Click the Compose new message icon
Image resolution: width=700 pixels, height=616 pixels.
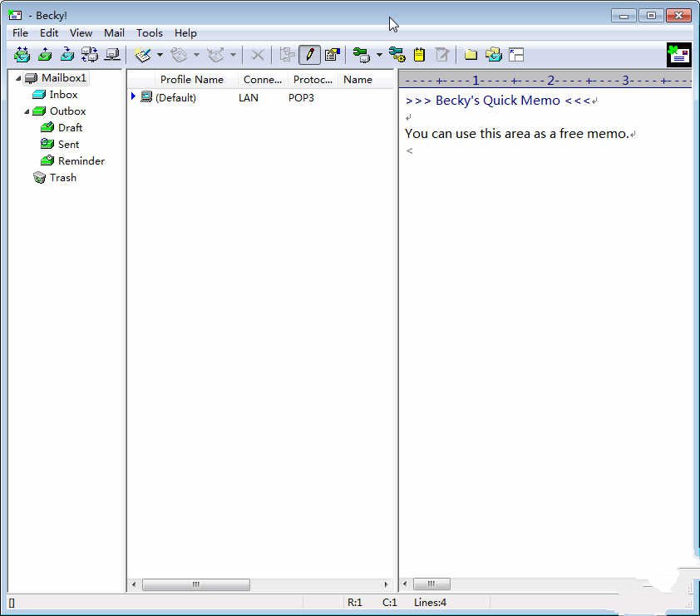(143, 56)
